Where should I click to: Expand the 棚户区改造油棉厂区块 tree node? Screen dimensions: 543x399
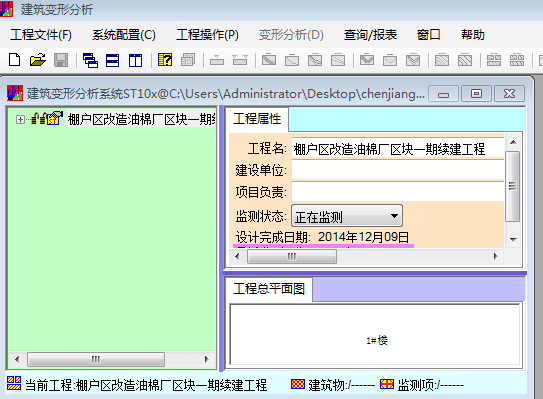click(x=20, y=119)
